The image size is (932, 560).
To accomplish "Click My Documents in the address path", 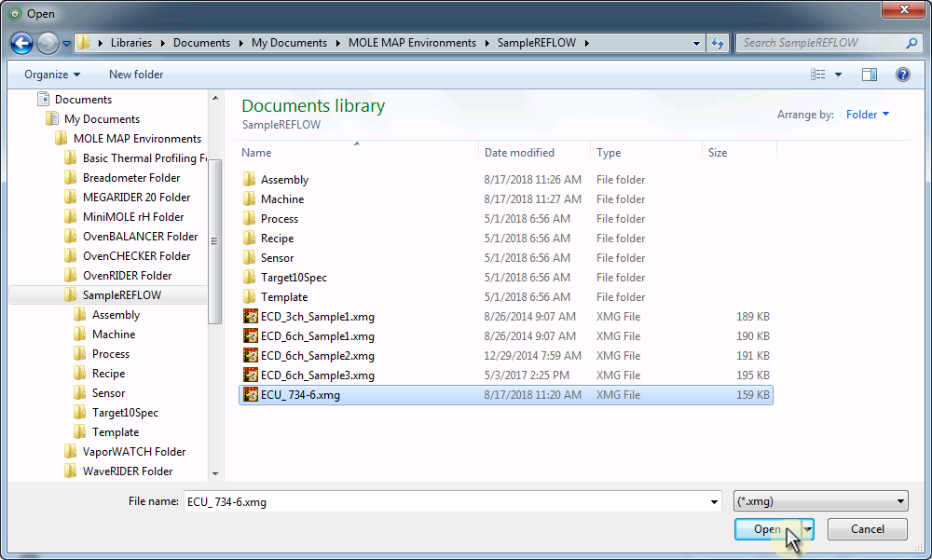I will click(289, 43).
